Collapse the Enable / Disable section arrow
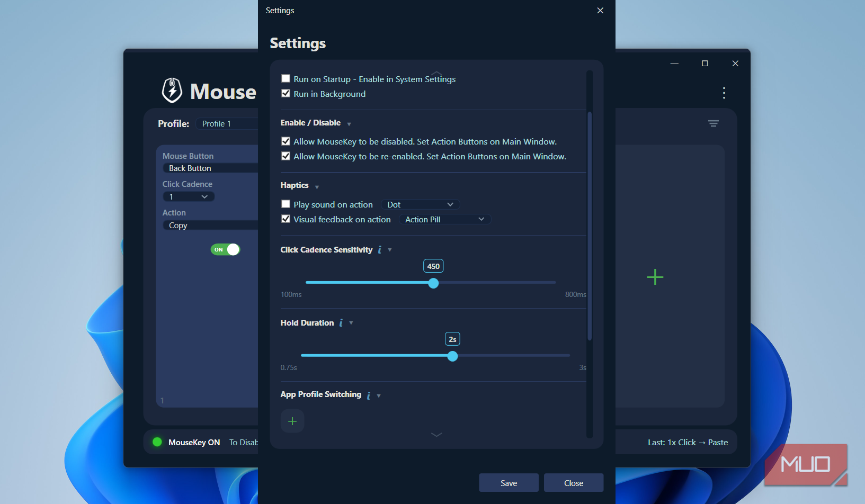Screen dimensions: 865x504 349,124
